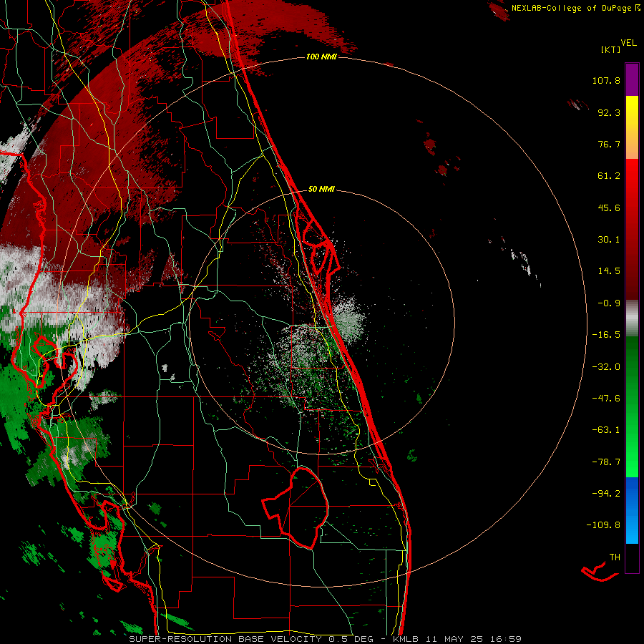Image resolution: width=644 pixels, height=644 pixels.
Task: Pick the black TH segment of color bar
Action: [x=632, y=558]
